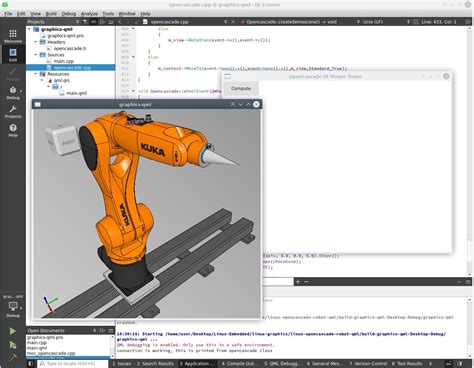Screen dimensions: 474x368
Task: Open the Analyze menu
Action: pos(89,14)
